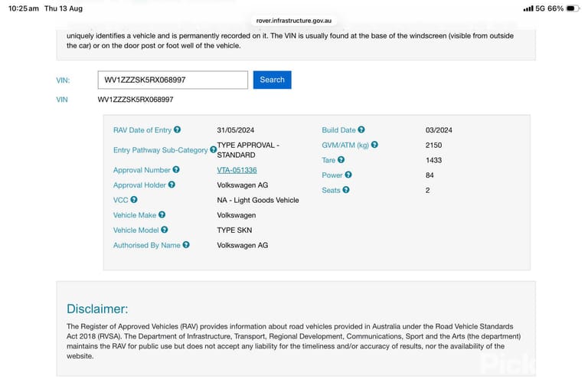The image size is (588, 386).
Task: Click the Vehicle Make label
Action: pos(135,215)
